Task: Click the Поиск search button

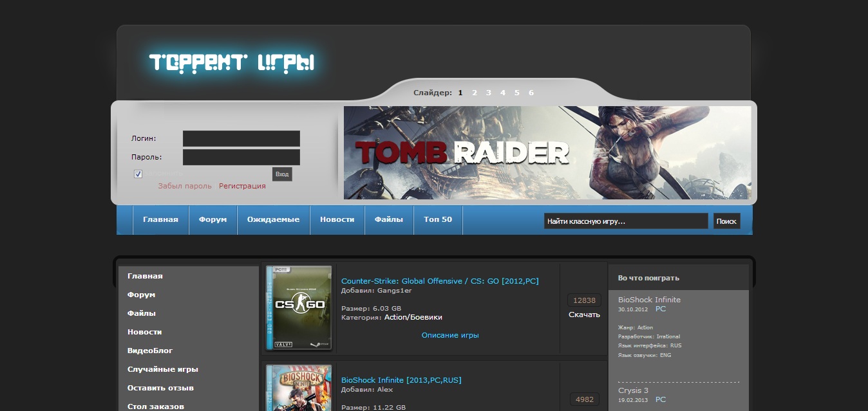Action: [726, 221]
